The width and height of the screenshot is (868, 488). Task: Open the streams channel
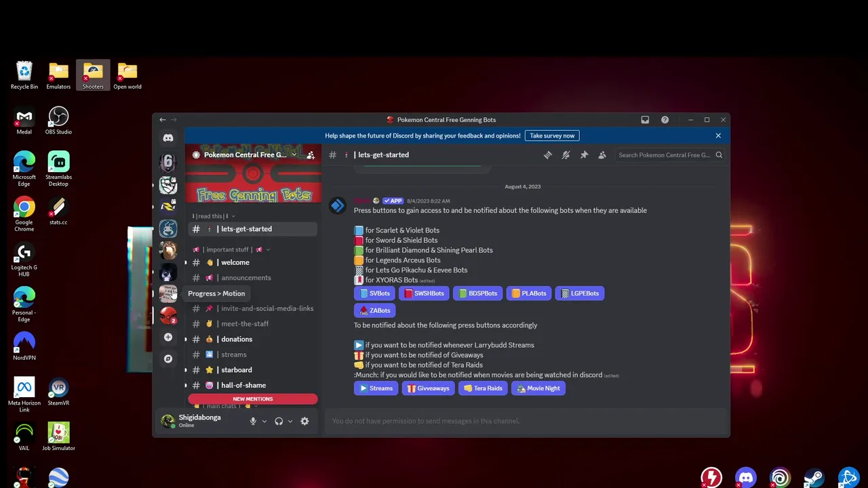point(252,354)
